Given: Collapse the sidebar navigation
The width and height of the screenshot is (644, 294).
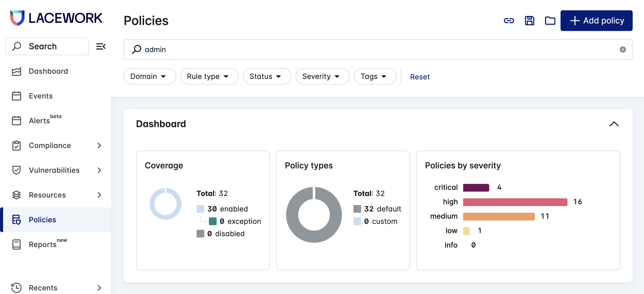Looking at the screenshot, I should click(x=100, y=46).
